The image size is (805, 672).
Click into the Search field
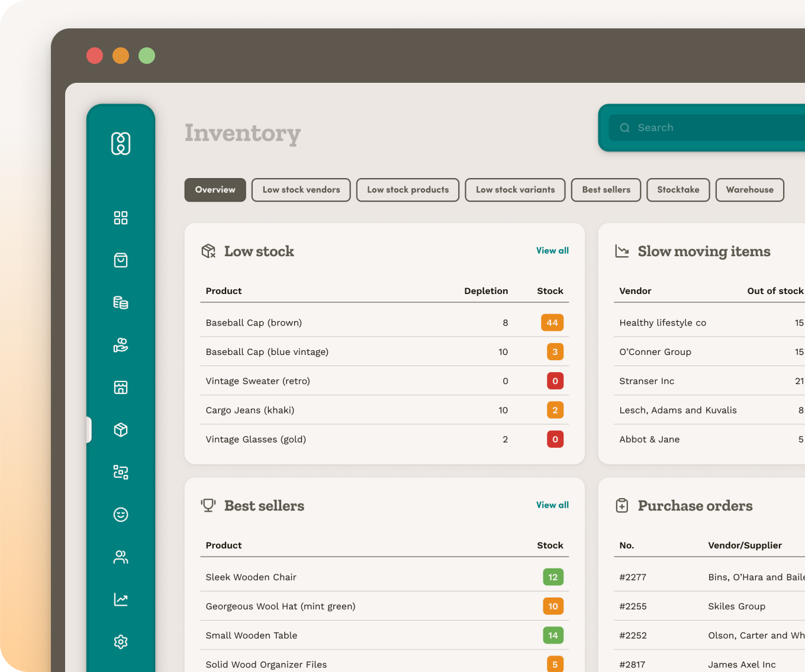710,128
